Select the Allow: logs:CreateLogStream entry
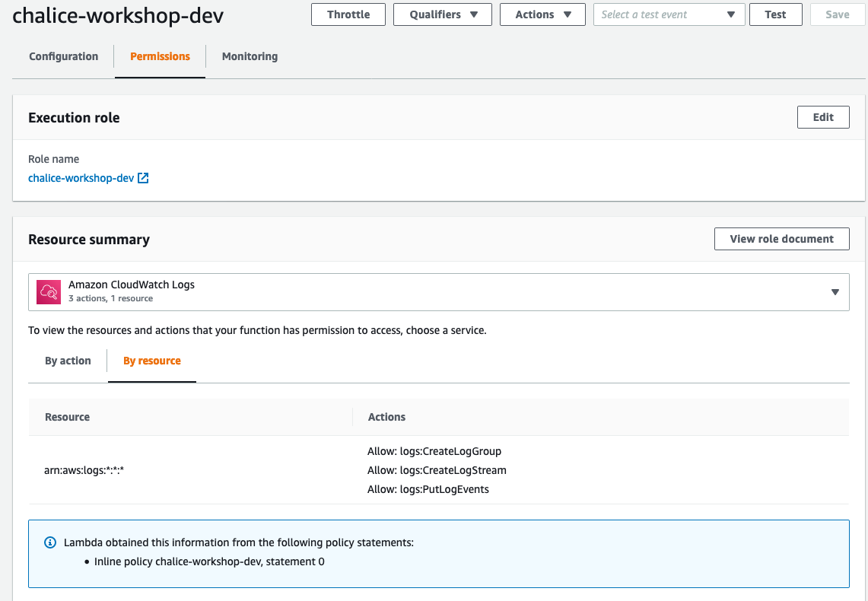This screenshot has height=601, width=868. point(437,470)
